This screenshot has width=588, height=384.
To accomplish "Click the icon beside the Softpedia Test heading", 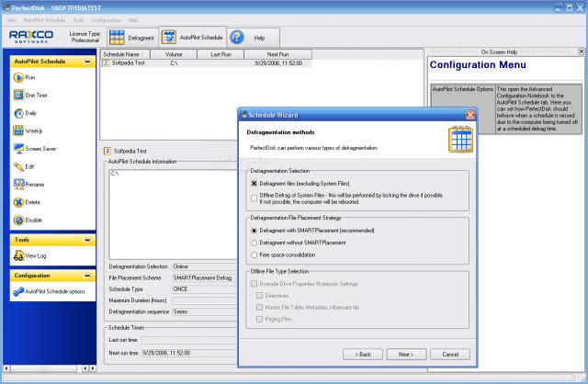I will (107, 151).
